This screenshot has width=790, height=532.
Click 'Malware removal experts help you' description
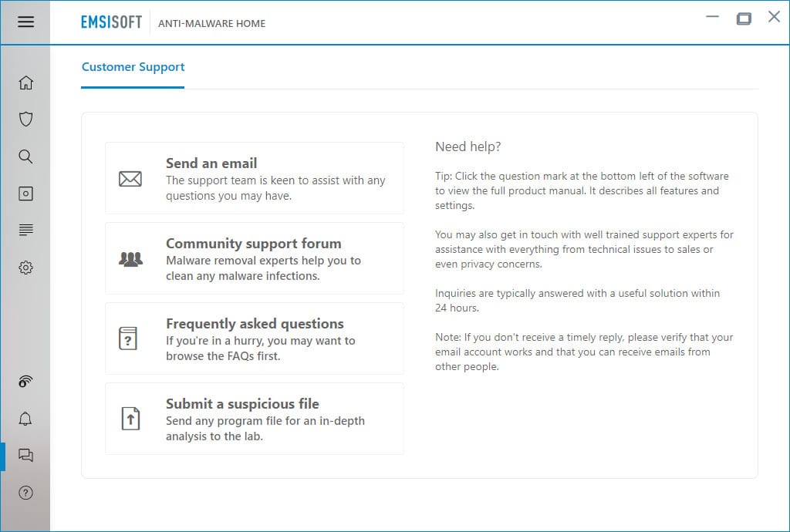pyautogui.click(x=264, y=268)
